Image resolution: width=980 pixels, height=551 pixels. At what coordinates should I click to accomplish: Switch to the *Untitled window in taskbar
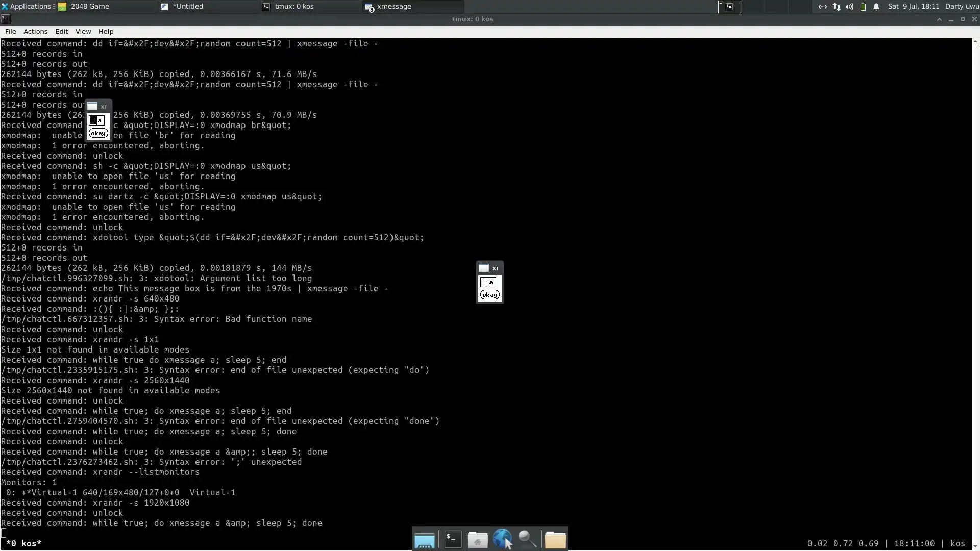coord(188,7)
